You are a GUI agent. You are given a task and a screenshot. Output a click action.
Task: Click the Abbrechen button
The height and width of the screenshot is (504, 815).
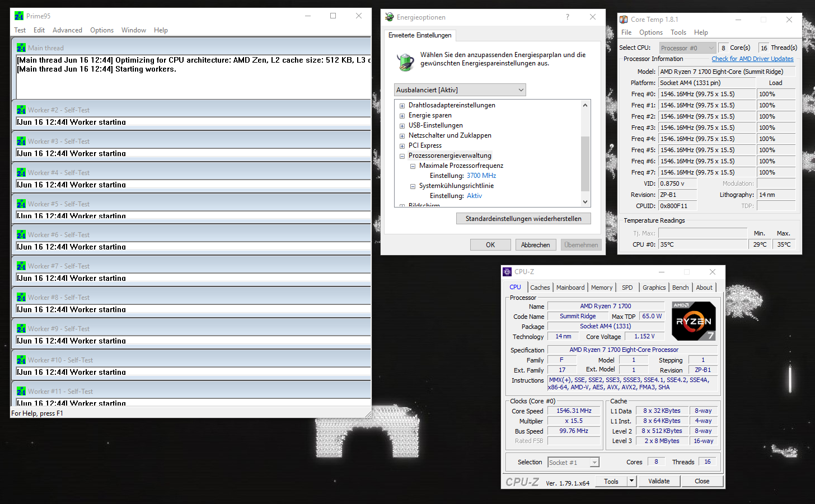click(x=536, y=245)
